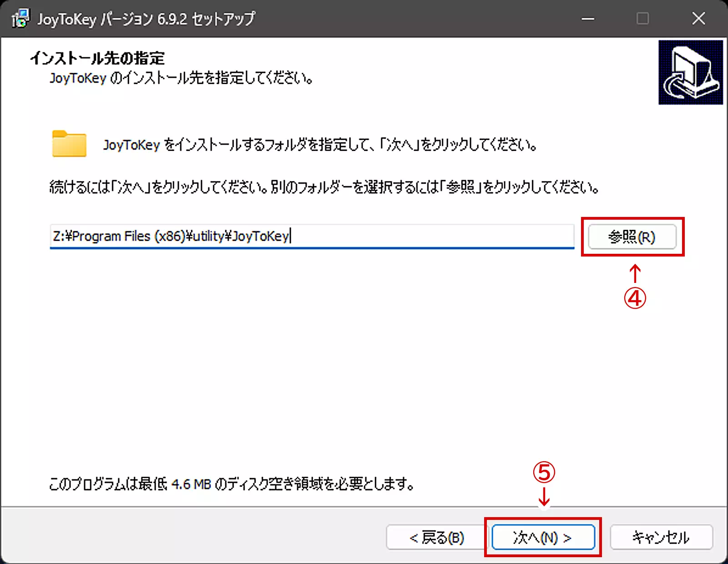This screenshot has width=728, height=564.
Task: Open folder browser with 参照(R) button
Action: click(632, 237)
